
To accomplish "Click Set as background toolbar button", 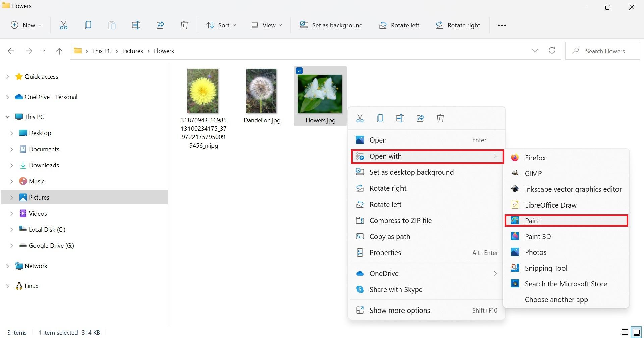I will tap(331, 25).
